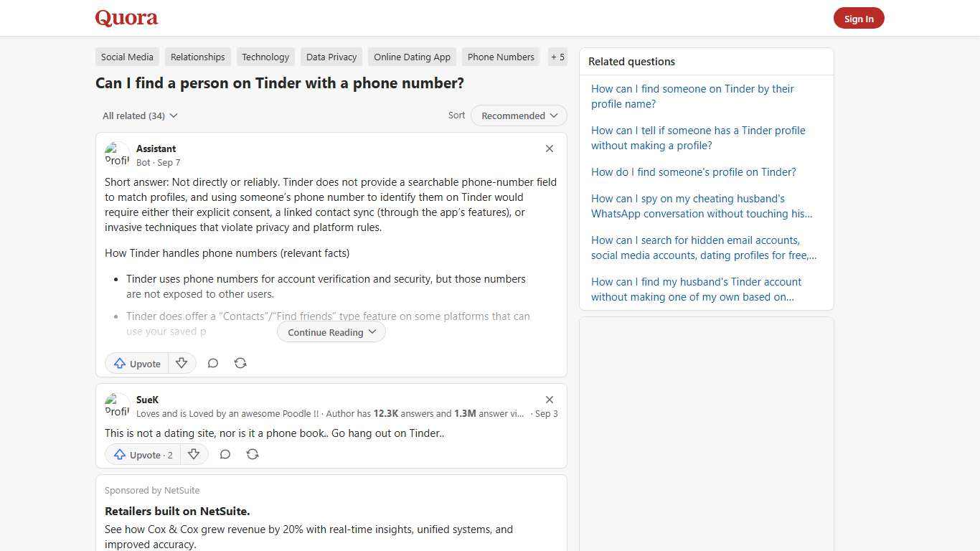Downvote SueK's answer
Image resolution: width=980 pixels, height=551 pixels.
(x=194, y=454)
